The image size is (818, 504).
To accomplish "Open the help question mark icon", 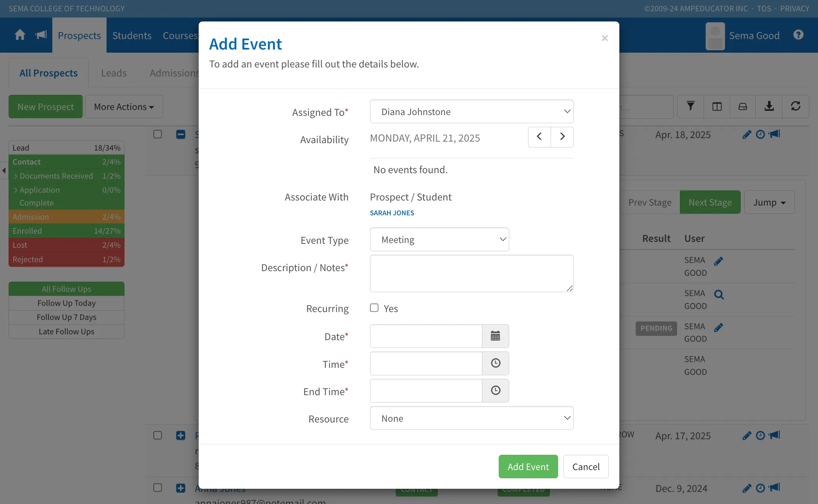I will click(798, 35).
